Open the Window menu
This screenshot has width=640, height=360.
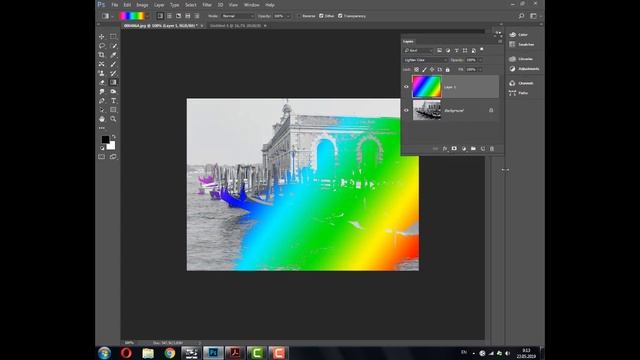tap(251, 5)
